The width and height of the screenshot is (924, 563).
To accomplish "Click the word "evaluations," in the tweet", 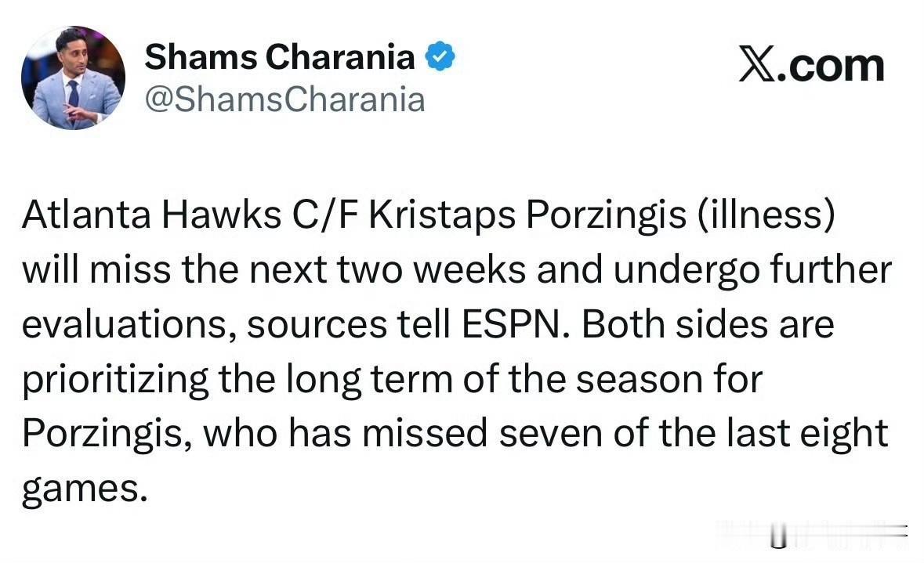I will (129, 325).
